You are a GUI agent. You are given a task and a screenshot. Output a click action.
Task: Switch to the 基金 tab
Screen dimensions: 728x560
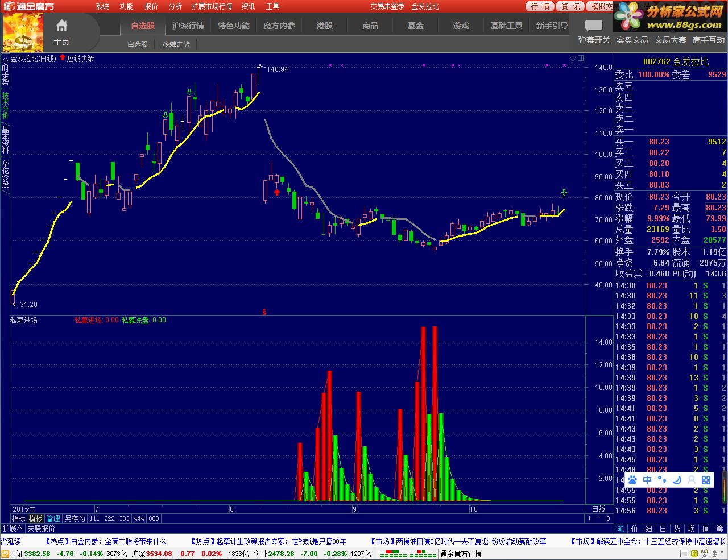[416, 26]
